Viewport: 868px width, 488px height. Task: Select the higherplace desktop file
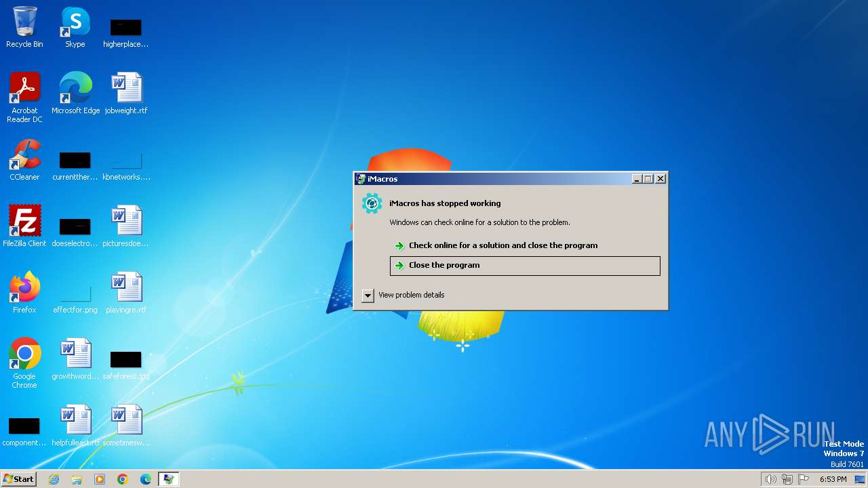pos(126,33)
